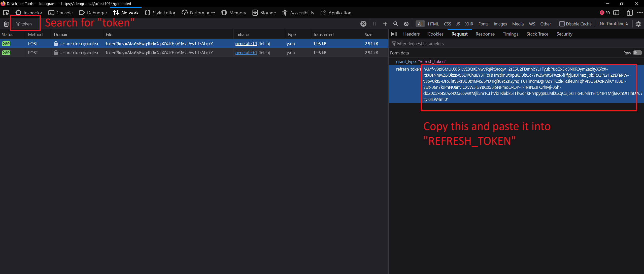
Task: Collapse the request details pane icon
Action: point(394,34)
